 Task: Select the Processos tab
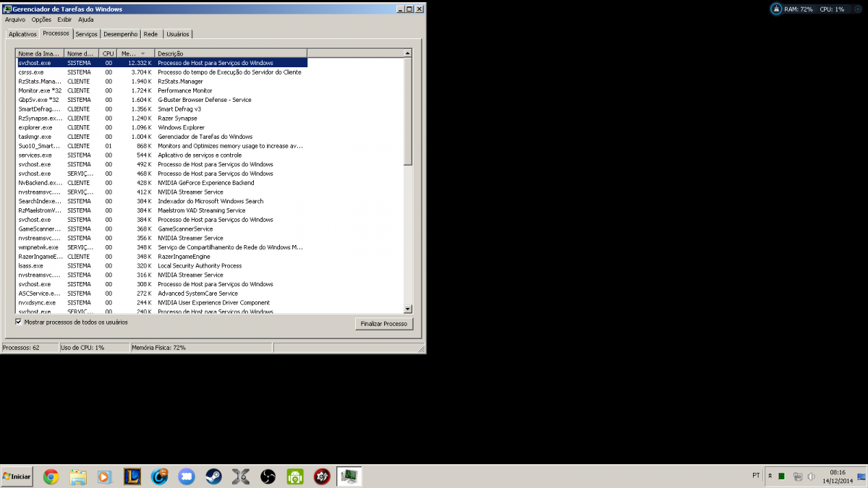[x=56, y=33]
